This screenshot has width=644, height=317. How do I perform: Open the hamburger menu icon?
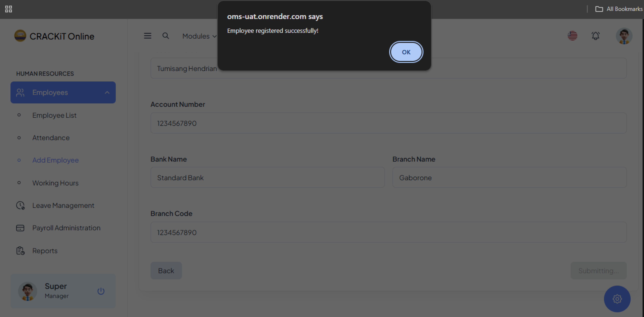click(x=148, y=36)
